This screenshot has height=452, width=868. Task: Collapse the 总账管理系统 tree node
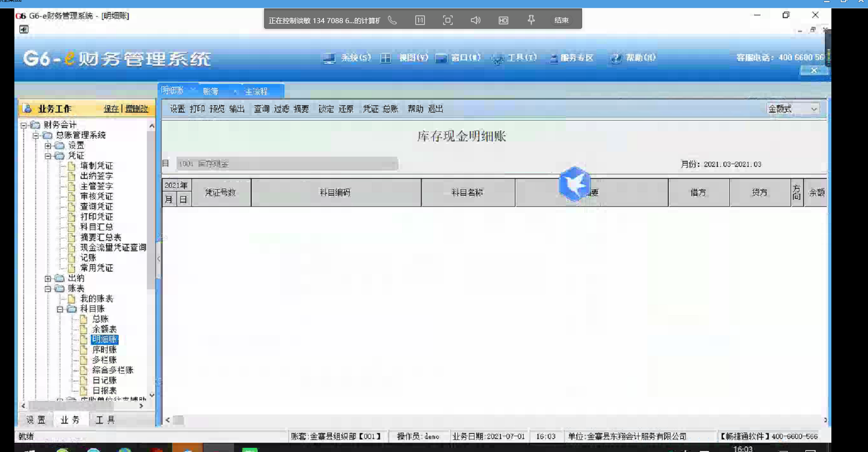pyautogui.click(x=36, y=135)
